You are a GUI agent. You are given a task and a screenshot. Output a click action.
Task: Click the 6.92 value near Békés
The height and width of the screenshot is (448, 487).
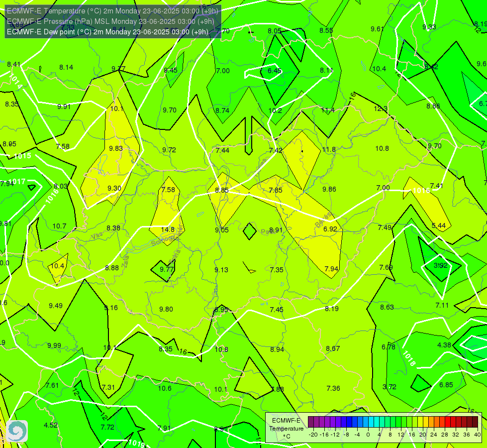pos(330,229)
